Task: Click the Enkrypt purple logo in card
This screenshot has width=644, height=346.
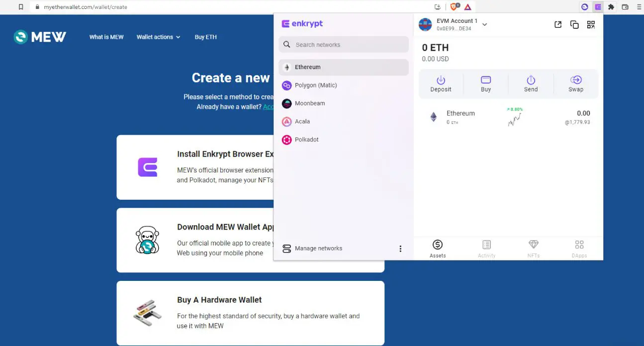Action: click(x=148, y=167)
